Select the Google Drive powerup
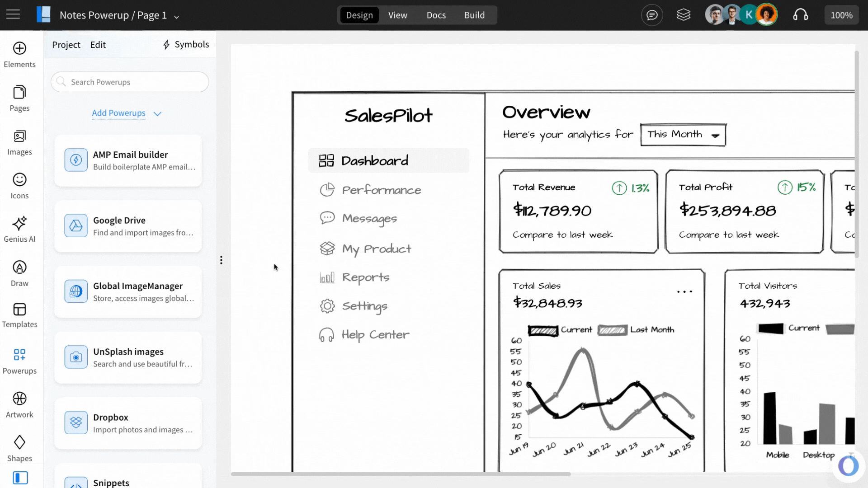 click(128, 226)
